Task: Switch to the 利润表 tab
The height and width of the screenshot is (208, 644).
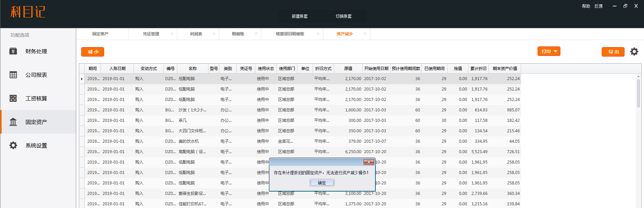Action: click(196, 34)
